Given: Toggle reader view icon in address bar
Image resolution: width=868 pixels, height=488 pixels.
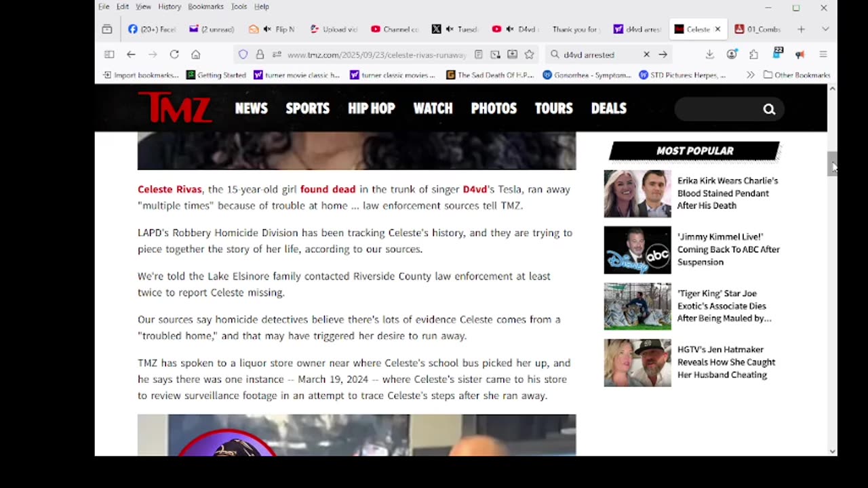Looking at the screenshot, I should coord(479,54).
